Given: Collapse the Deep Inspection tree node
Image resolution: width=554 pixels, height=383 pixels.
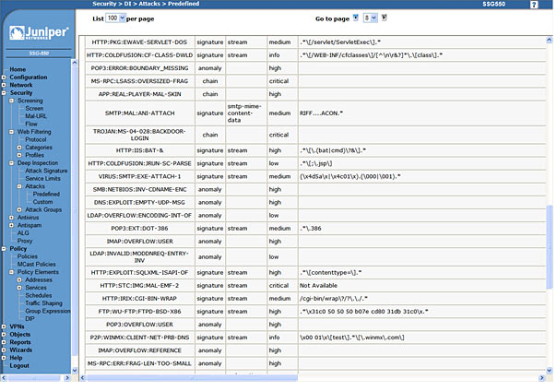Looking at the screenshot, I should click(x=11, y=163).
